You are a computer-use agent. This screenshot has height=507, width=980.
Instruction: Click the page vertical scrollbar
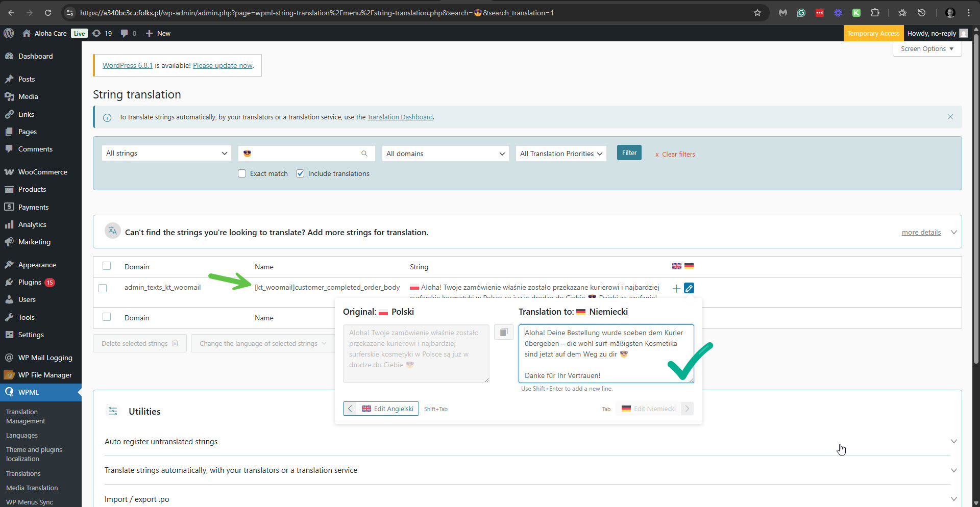(x=976, y=198)
